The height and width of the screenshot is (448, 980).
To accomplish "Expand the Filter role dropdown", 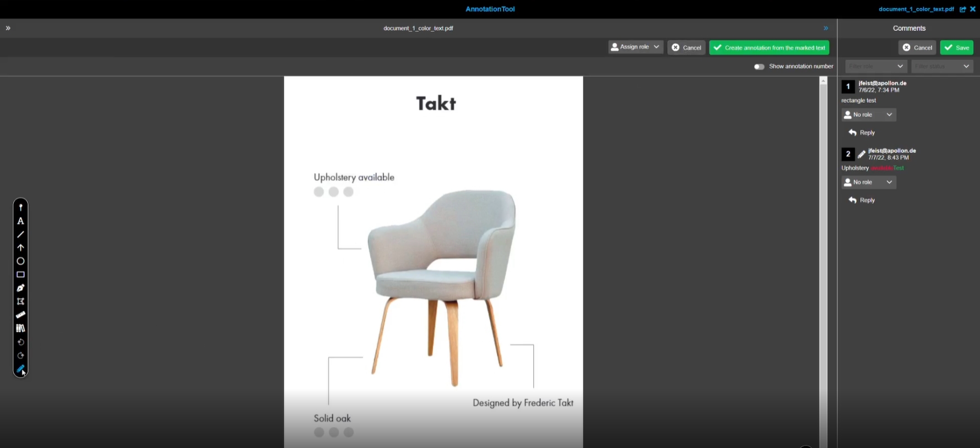I will tap(875, 67).
